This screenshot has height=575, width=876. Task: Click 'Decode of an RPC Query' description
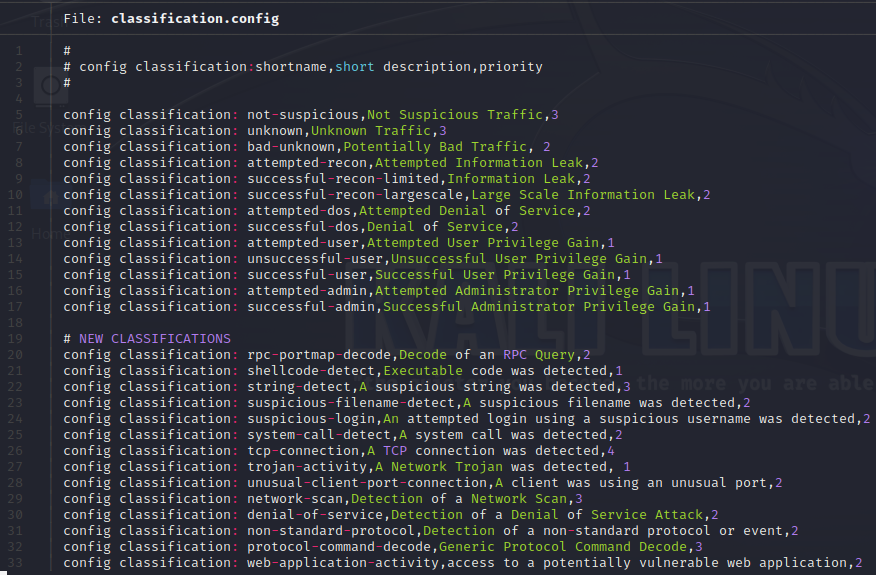[x=487, y=355]
